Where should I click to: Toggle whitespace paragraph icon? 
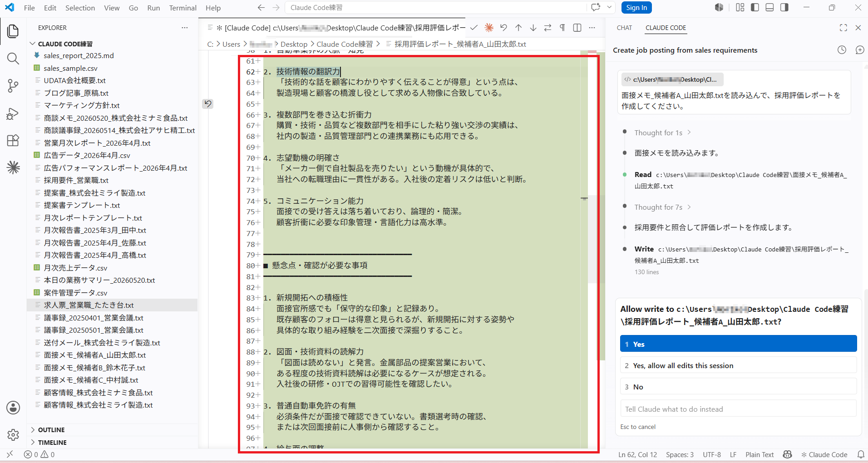click(x=562, y=28)
